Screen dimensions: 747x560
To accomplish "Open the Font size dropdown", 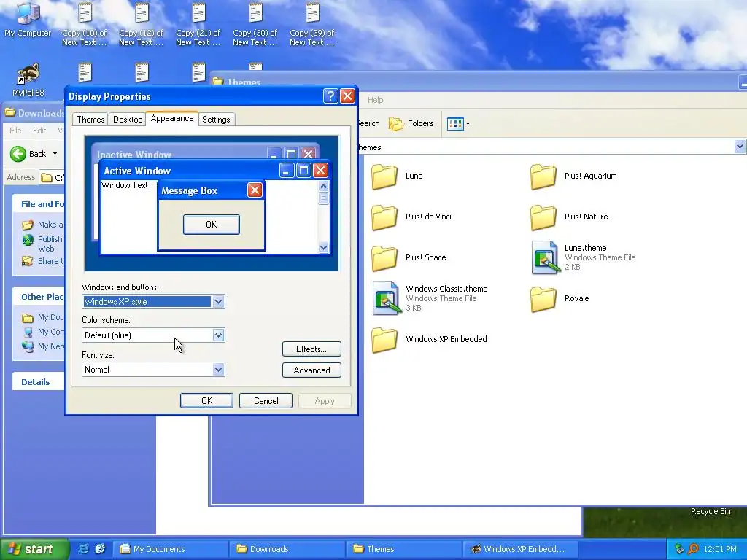I will click(x=218, y=370).
